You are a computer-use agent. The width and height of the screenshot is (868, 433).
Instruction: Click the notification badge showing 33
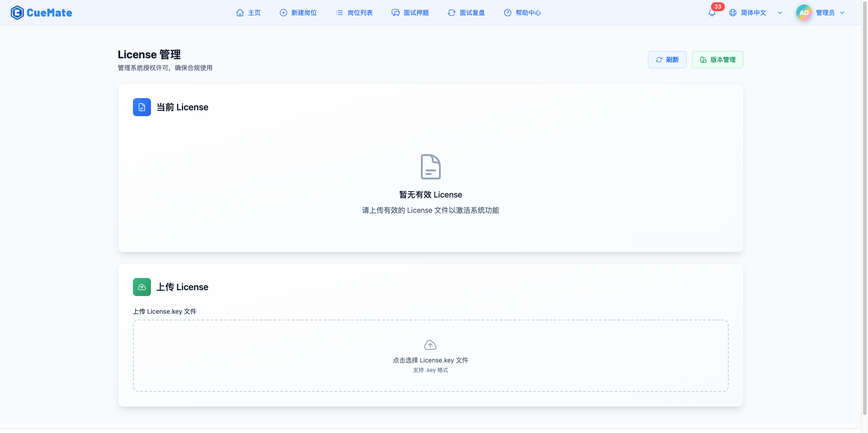[x=717, y=6]
